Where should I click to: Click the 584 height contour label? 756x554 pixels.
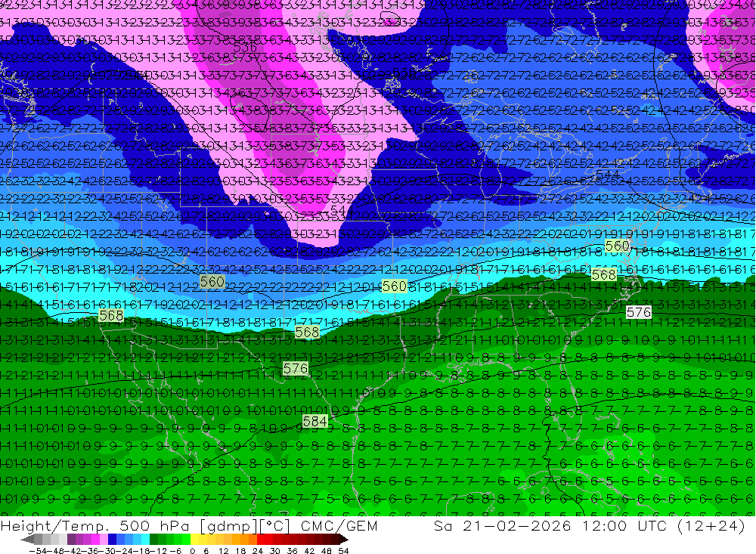(x=314, y=422)
